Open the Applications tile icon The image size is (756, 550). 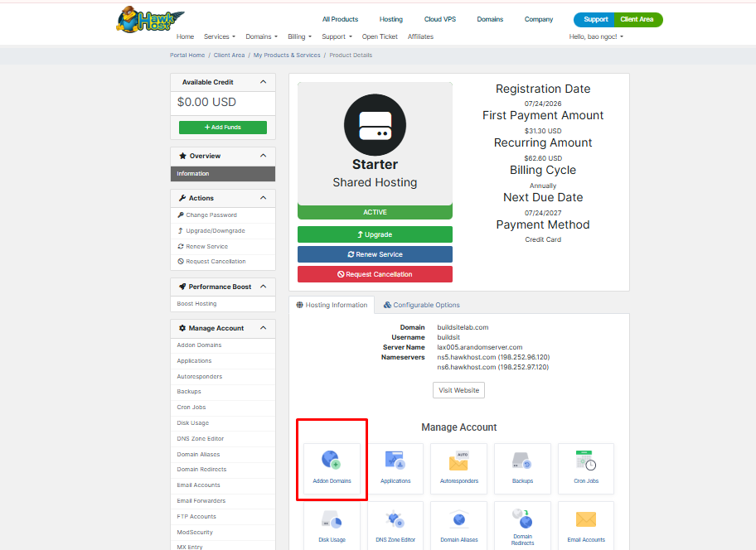click(395, 460)
